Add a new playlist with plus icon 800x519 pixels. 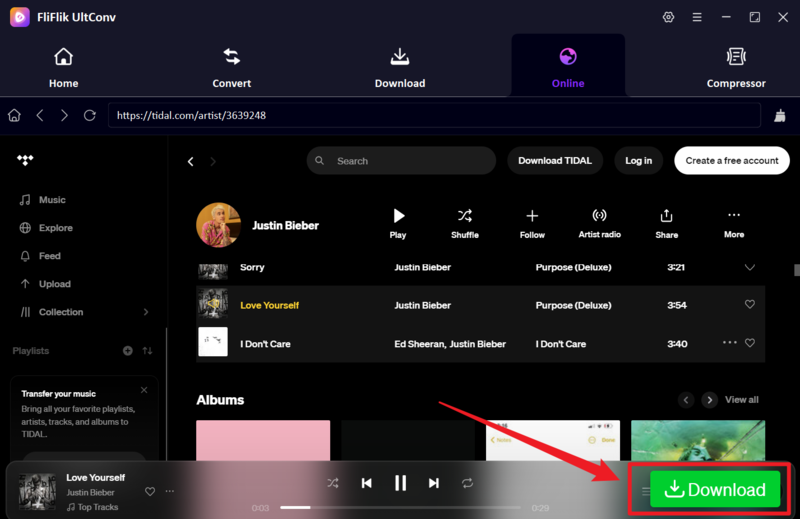point(128,351)
